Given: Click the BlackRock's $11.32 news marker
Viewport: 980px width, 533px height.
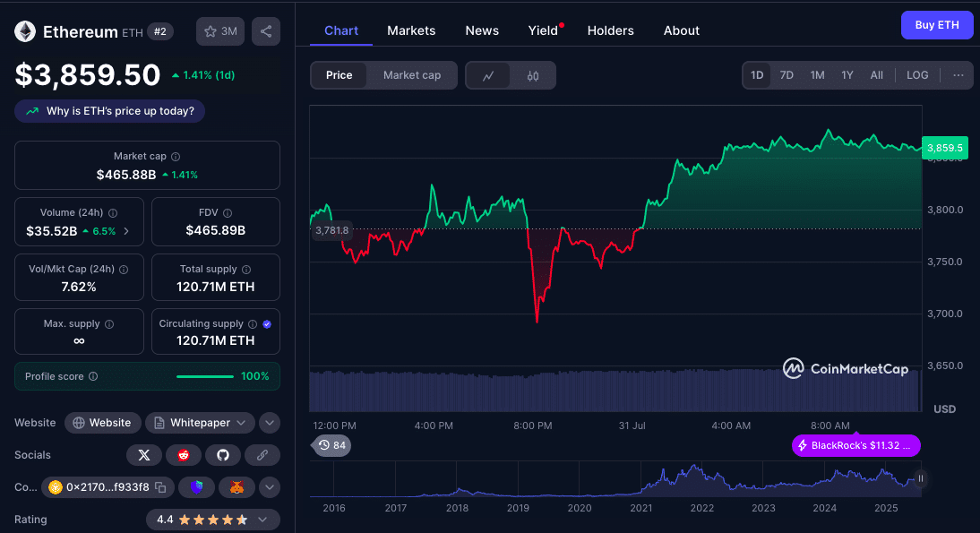Looking at the screenshot, I should pyautogui.click(x=855, y=445).
